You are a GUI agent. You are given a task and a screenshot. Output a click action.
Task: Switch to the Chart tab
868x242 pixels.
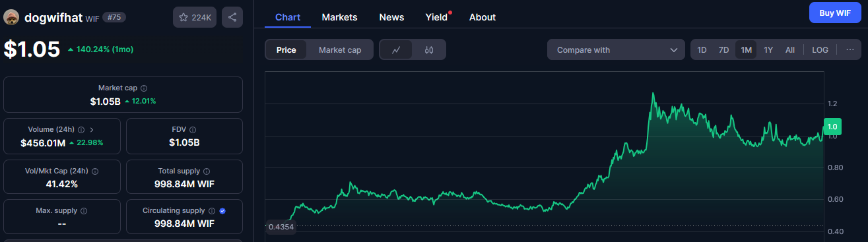click(288, 17)
